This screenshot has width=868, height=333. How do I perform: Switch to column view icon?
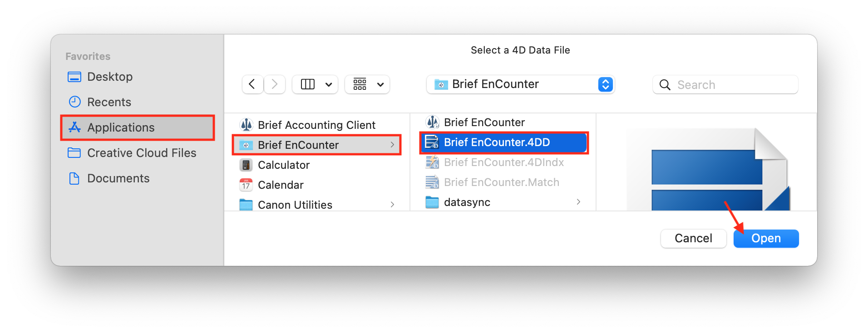[x=308, y=84]
